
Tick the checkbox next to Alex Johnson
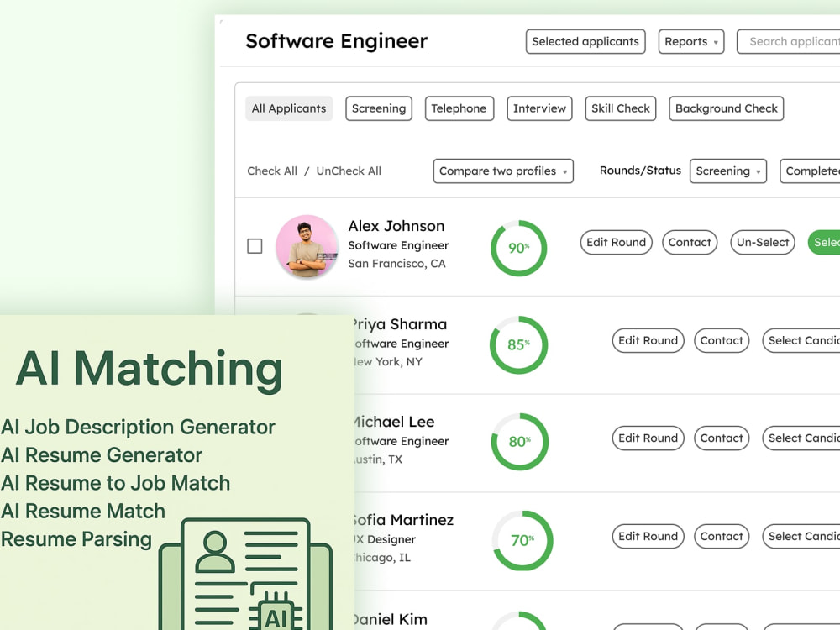[x=255, y=246]
